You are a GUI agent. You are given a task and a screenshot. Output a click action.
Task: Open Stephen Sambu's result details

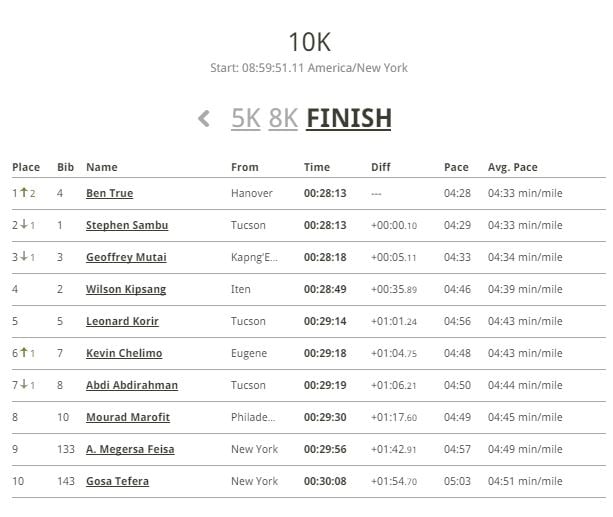[127, 225]
